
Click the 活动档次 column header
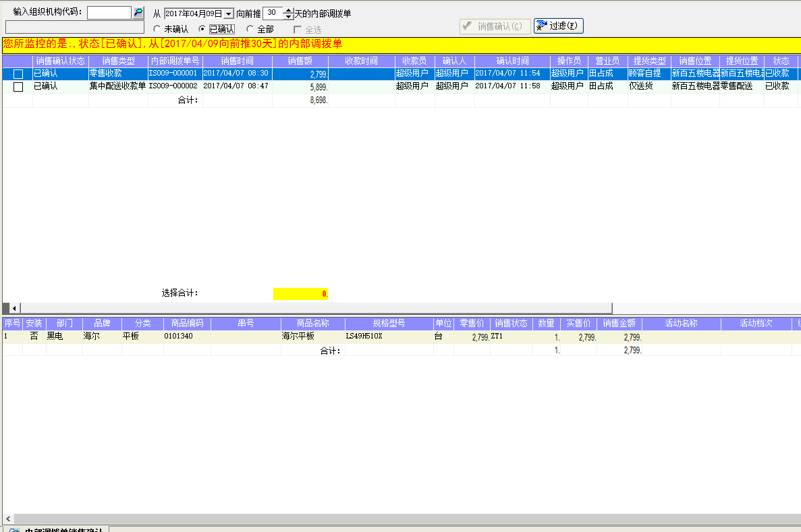coord(756,323)
